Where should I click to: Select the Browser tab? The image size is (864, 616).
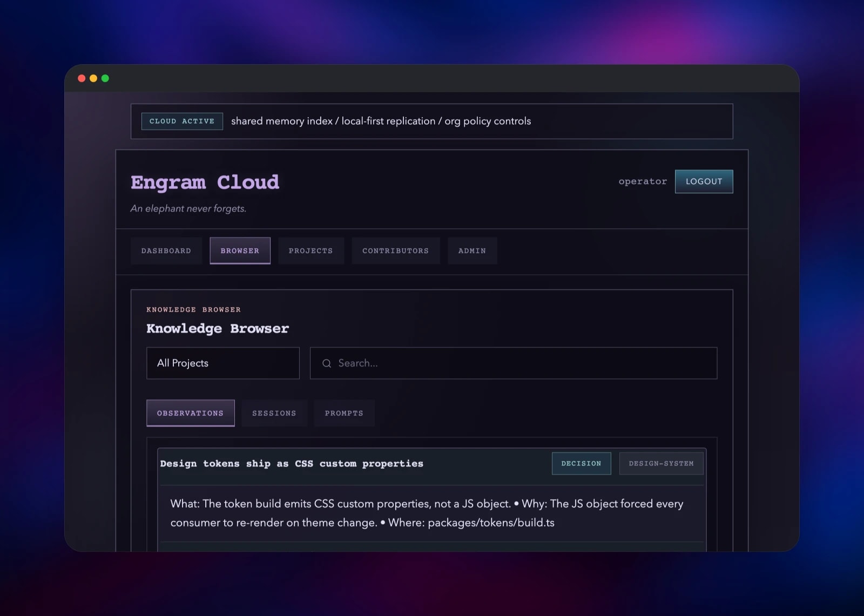240,251
